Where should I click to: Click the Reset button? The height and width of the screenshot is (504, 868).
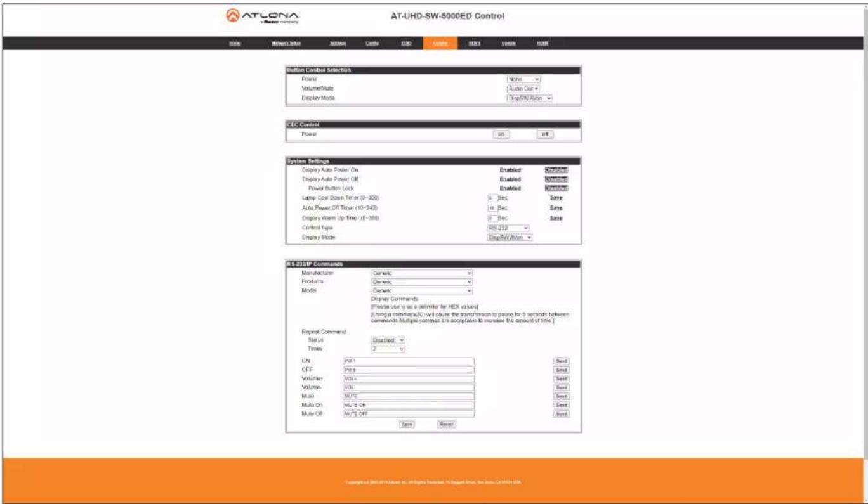446,424
